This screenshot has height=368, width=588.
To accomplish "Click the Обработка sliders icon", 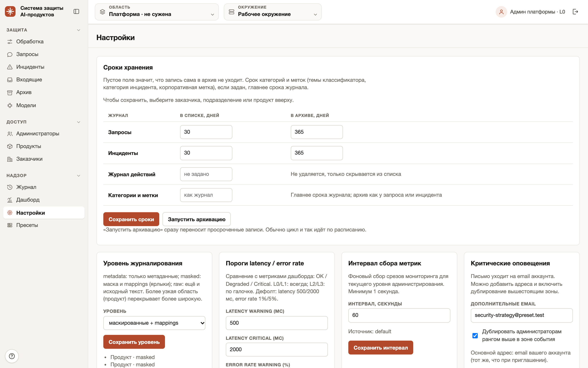I will pos(10,42).
